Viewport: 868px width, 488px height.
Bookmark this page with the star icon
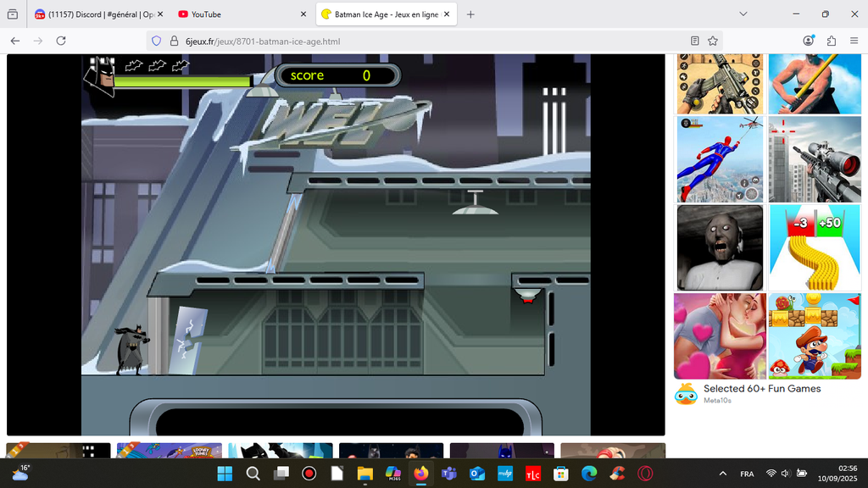click(x=713, y=41)
